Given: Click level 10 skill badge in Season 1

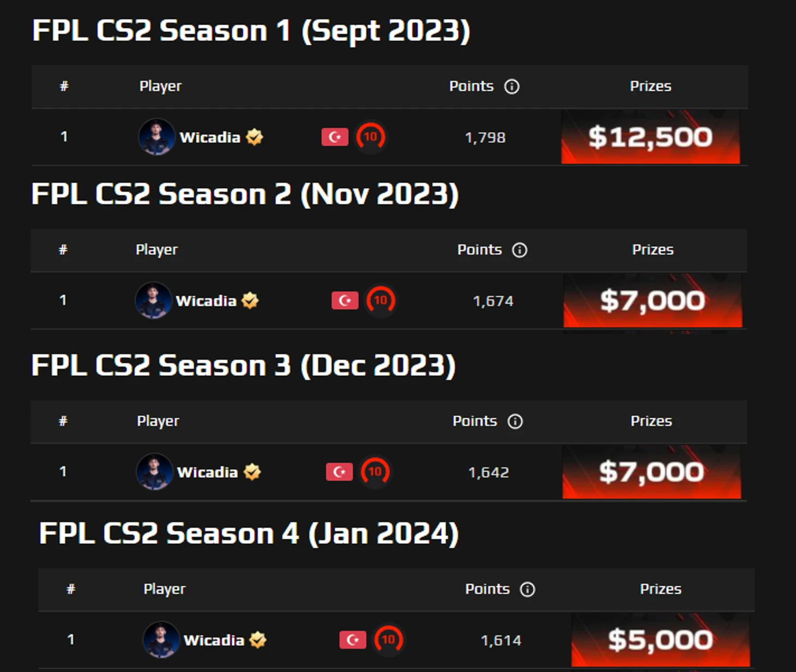Looking at the screenshot, I should click(371, 137).
